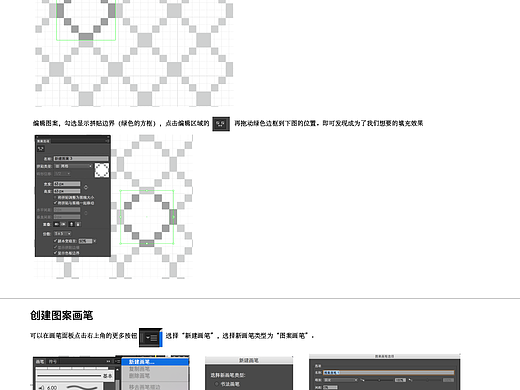This screenshot has height=390, width=520.
Task: Click the brush name field in options dialog
Action: 388,372
